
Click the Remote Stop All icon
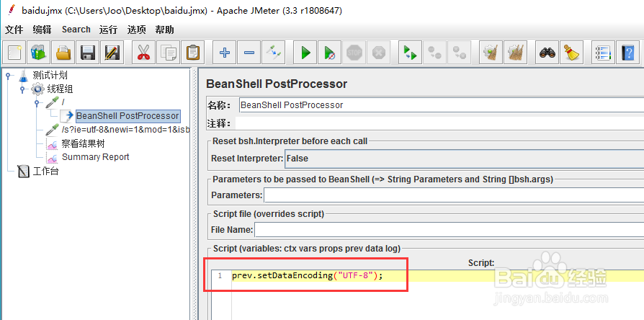point(434,53)
